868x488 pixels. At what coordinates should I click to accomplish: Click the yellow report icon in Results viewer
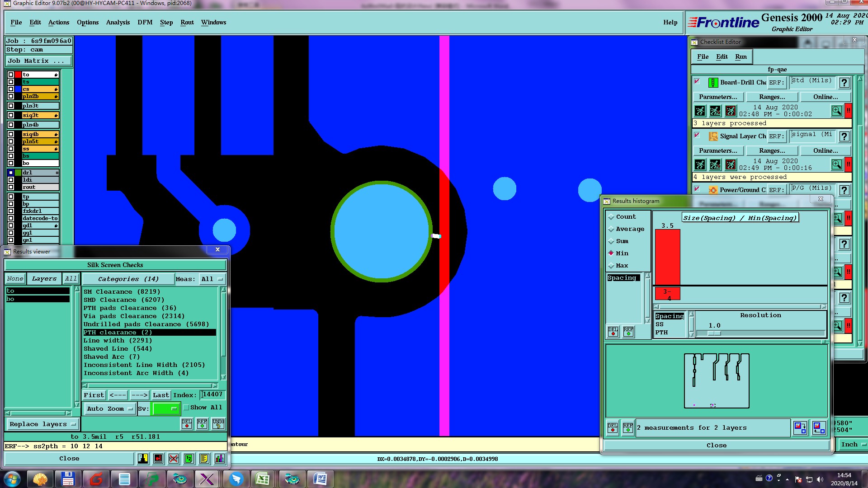click(204, 459)
